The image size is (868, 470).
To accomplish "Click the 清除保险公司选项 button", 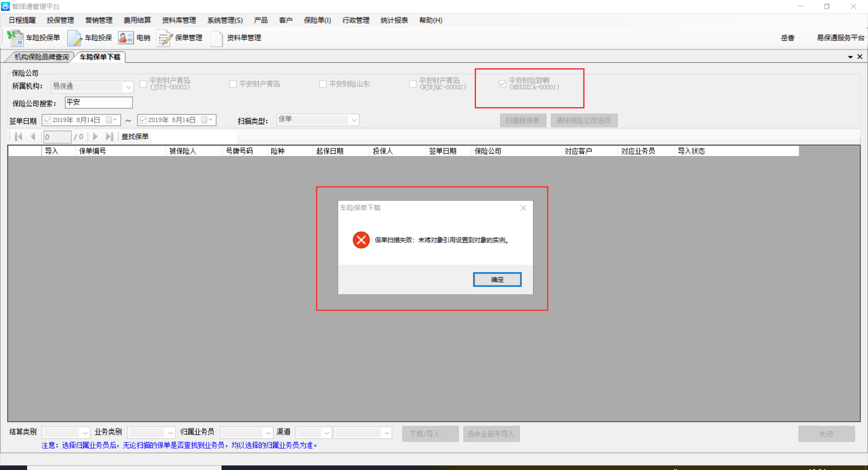I will pyautogui.click(x=584, y=121).
